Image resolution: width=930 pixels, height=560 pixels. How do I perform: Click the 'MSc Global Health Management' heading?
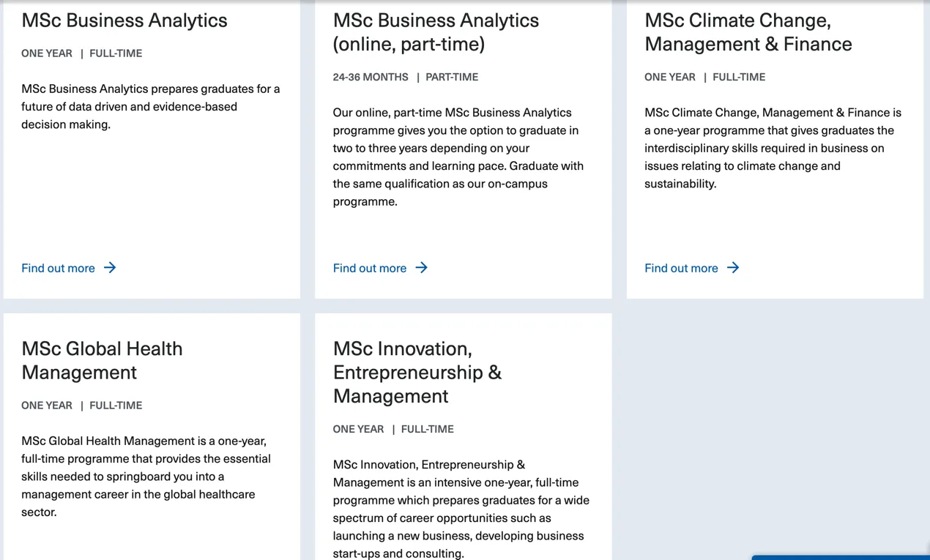tap(102, 360)
